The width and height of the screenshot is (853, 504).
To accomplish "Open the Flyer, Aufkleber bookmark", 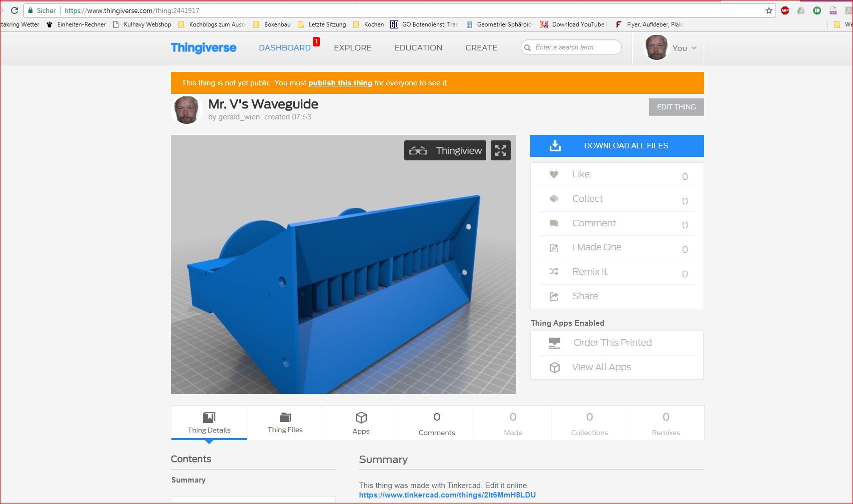I will pos(649,24).
